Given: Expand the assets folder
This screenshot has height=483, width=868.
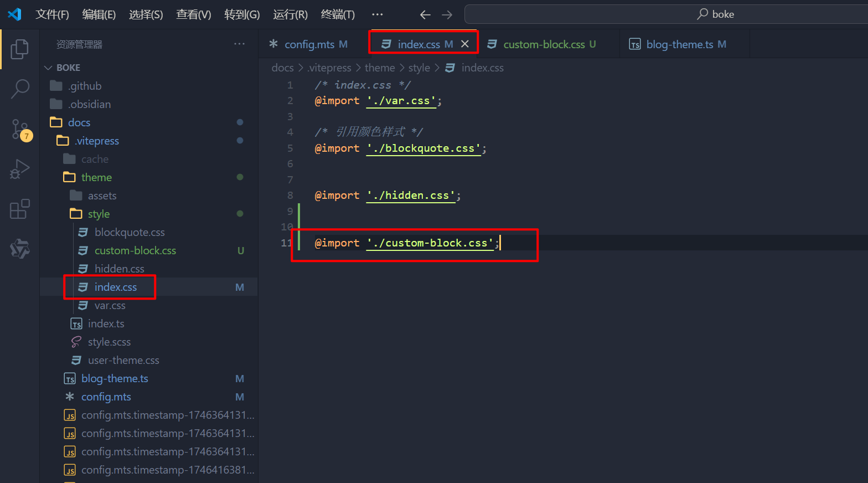Looking at the screenshot, I should pos(102,196).
